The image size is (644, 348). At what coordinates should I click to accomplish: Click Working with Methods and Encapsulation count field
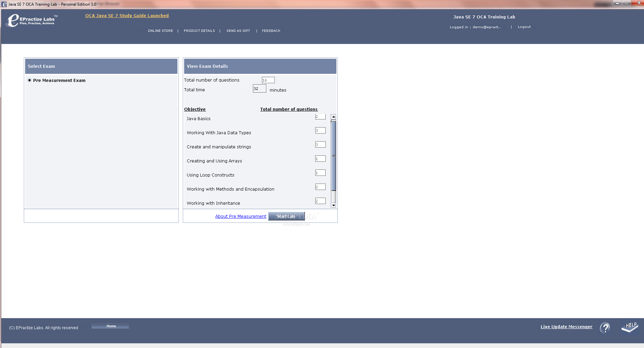[x=320, y=187]
